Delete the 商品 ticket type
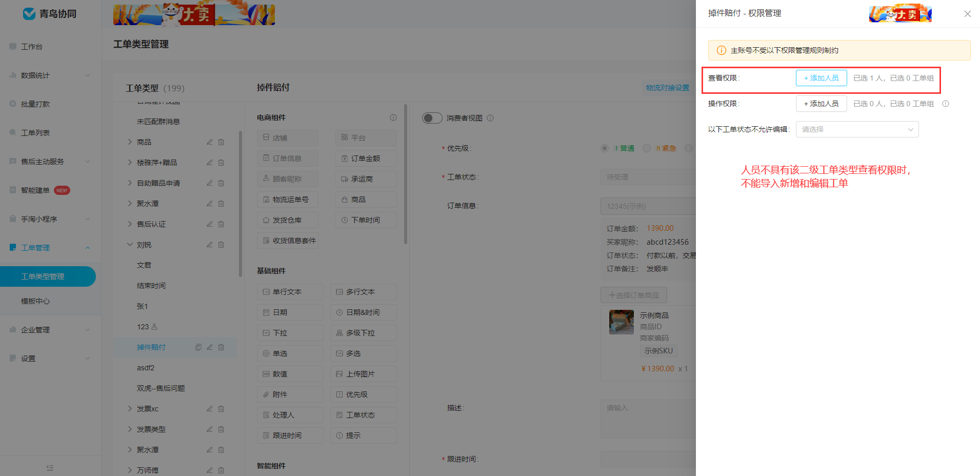This screenshot has height=476, width=980. [x=221, y=142]
